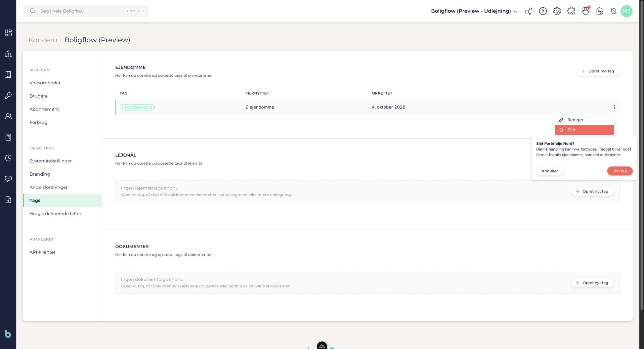The image size is (644, 349).
Task: Open the puzzle piece integrations icon
Action: click(571, 11)
